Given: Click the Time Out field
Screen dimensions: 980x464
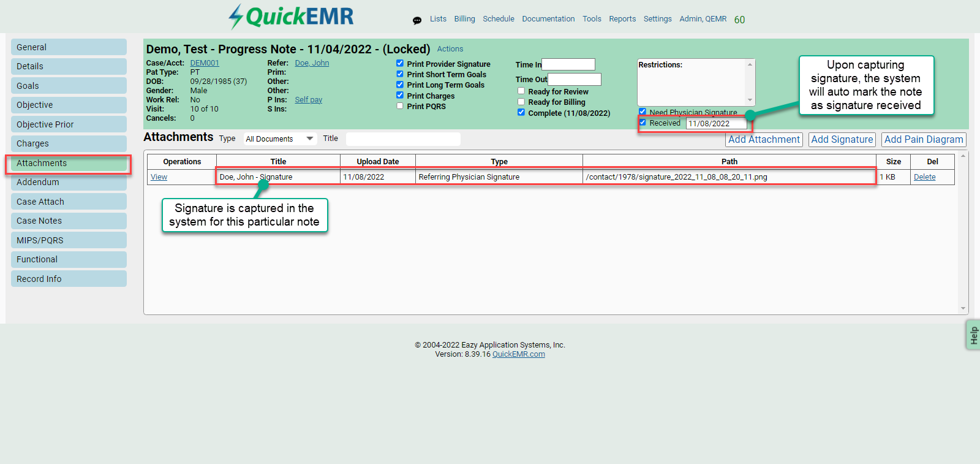Looking at the screenshot, I should click(x=574, y=79).
